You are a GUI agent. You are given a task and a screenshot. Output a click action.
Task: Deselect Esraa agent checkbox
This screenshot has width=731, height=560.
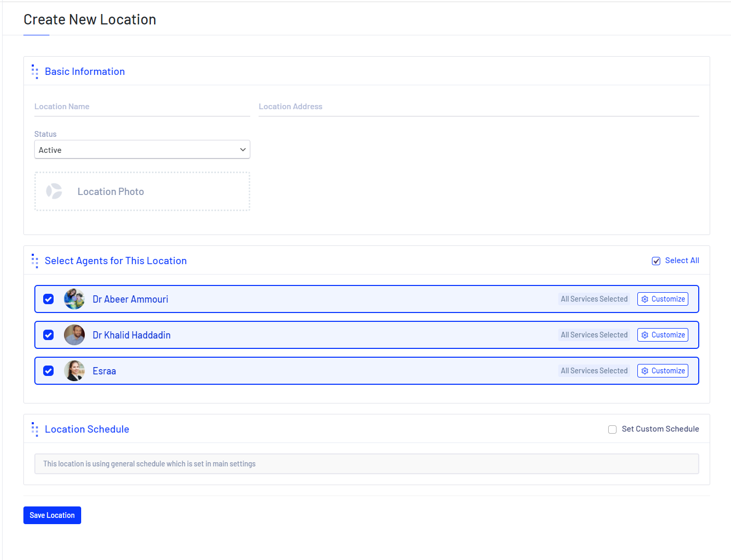(x=48, y=371)
